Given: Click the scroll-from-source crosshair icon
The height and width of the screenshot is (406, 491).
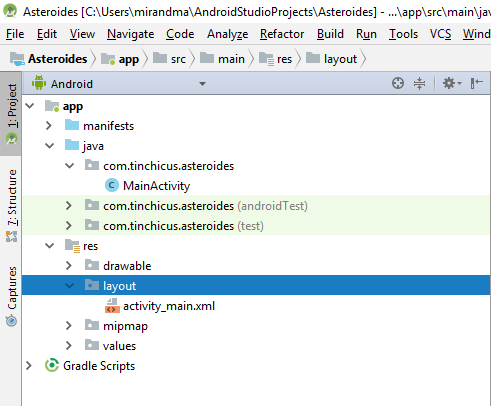Looking at the screenshot, I should pos(398,83).
